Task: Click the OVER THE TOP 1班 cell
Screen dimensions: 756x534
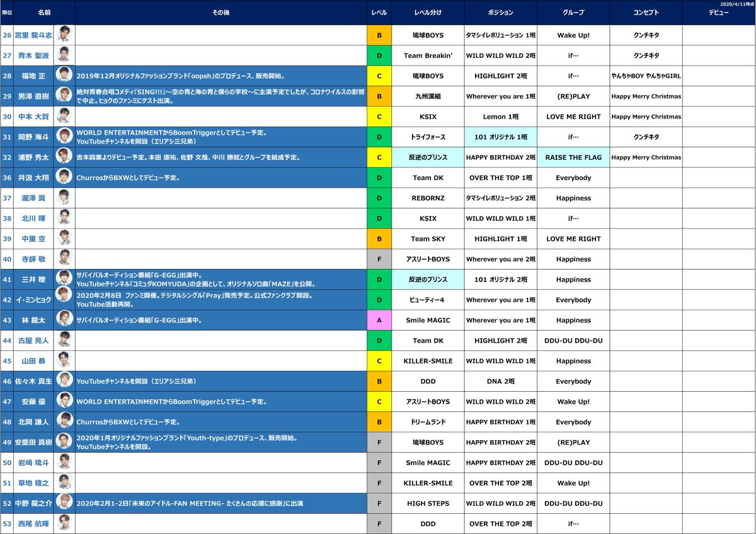Action: 501,178
